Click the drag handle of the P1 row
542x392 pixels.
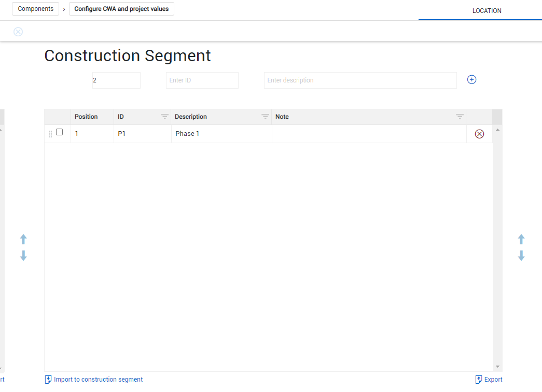pos(50,134)
